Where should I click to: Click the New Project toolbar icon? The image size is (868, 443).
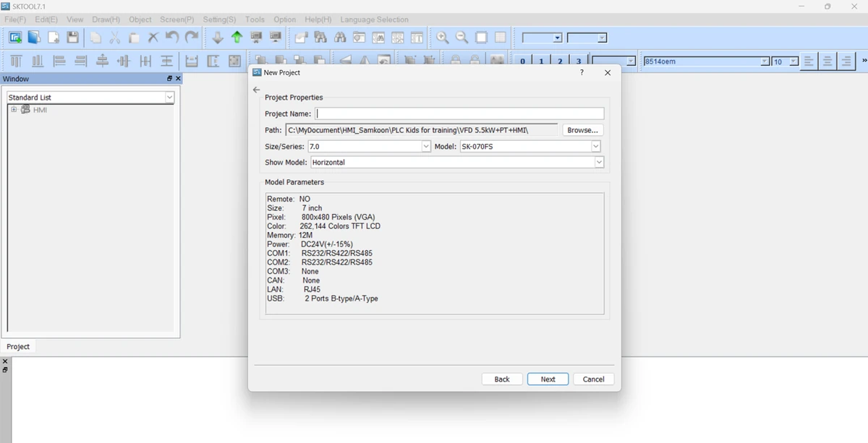15,38
